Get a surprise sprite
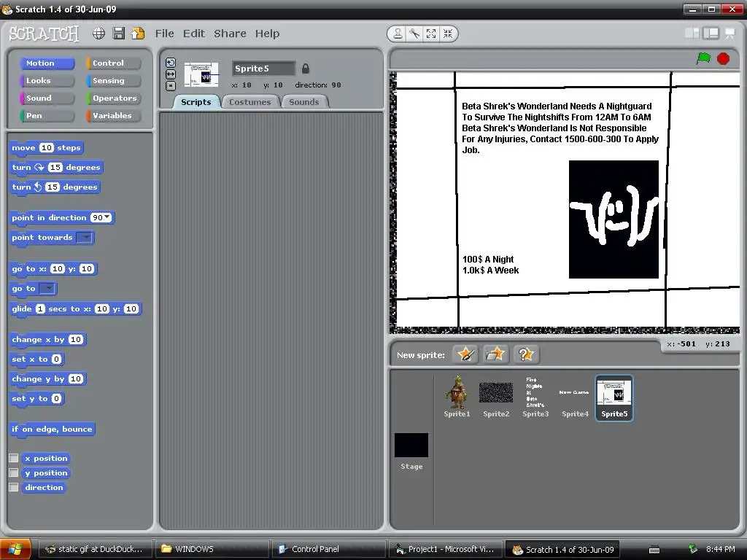The image size is (747, 560). [526, 354]
